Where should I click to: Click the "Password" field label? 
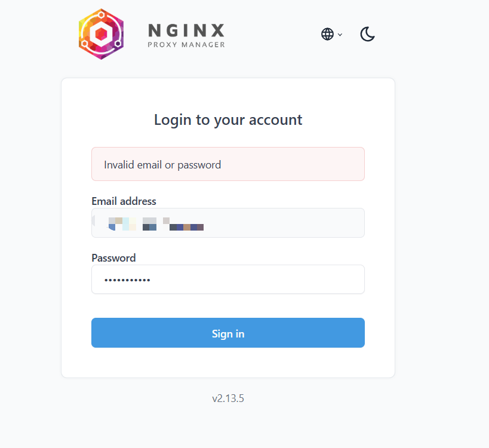pyautogui.click(x=113, y=258)
